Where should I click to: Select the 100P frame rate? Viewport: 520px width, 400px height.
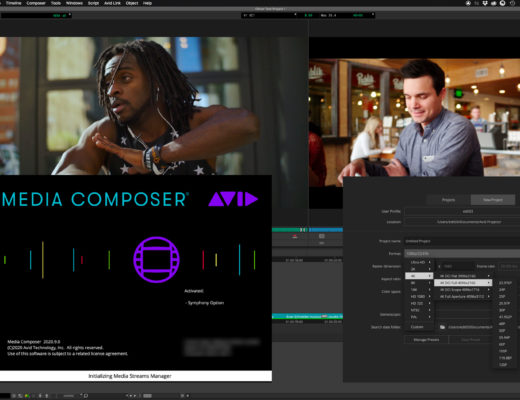(505, 351)
